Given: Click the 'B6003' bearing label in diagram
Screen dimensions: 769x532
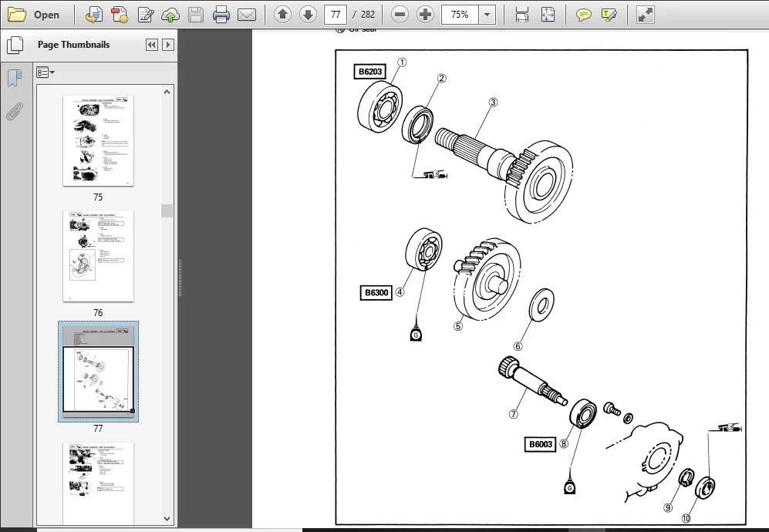Looking at the screenshot, I should pyautogui.click(x=540, y=444).
